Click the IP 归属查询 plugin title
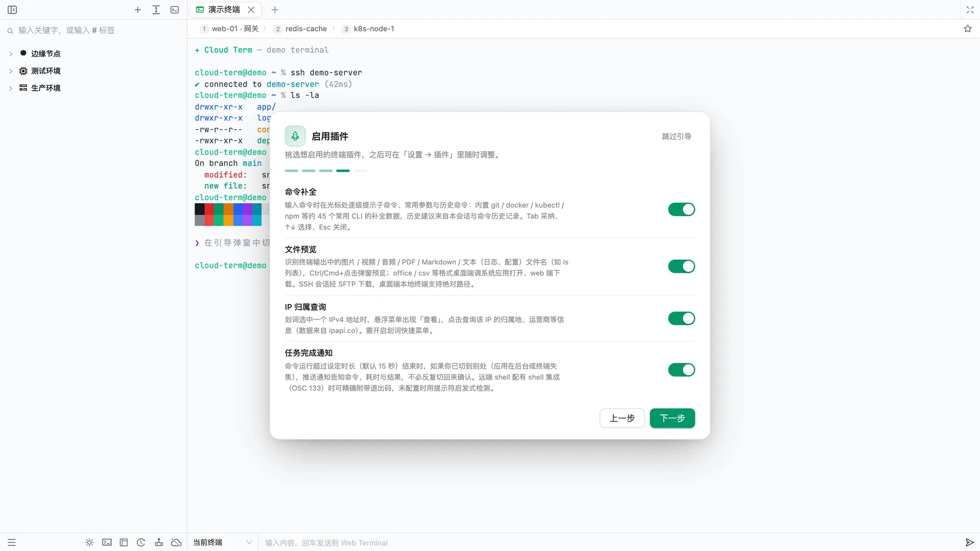Image resolution: width=980 pixels, height=551 pixels. [x=305, y=307]
